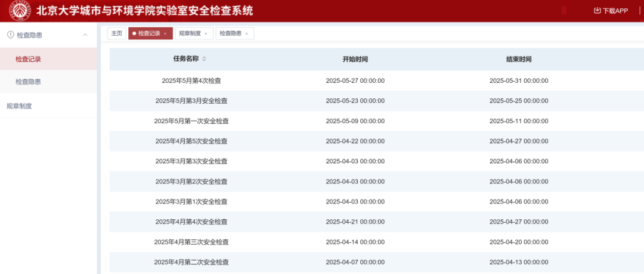Open the 检查隐患 tab
Viewport: 644px width, 274px height.
pos(230,33)
